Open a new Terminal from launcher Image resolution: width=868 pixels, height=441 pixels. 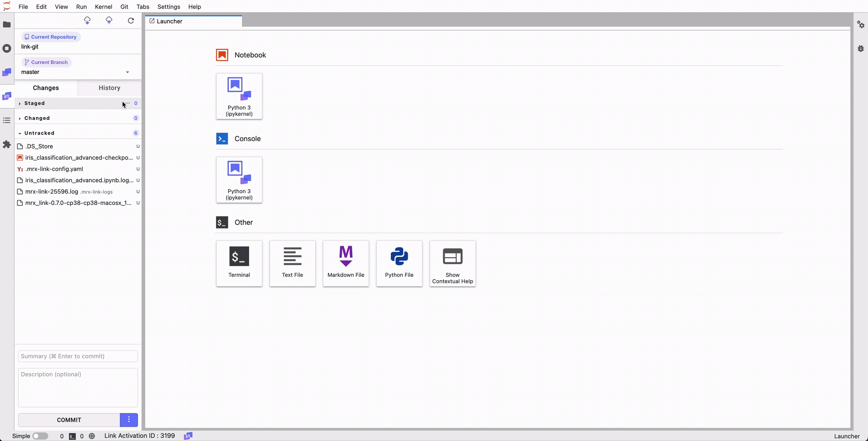click(239, 264)
